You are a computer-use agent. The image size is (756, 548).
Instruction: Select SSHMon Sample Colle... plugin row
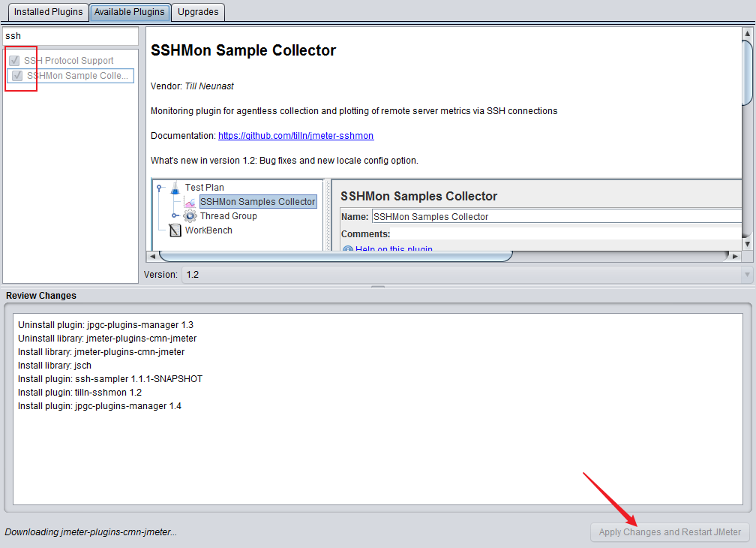(70, 76)
